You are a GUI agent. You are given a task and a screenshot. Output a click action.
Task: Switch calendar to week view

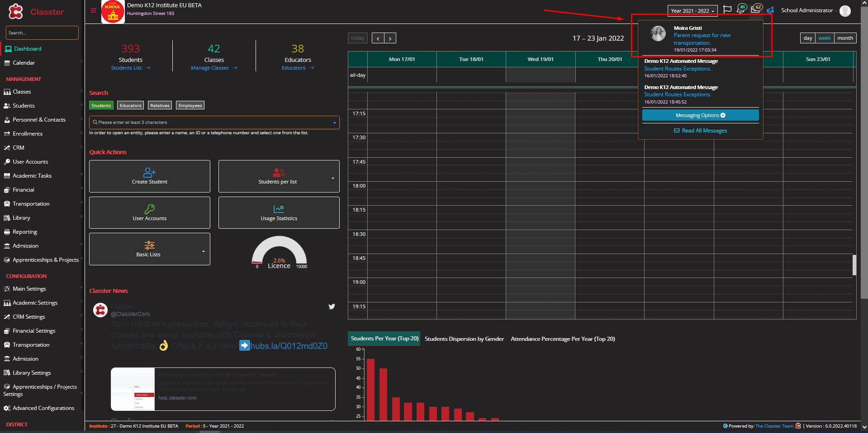[825, 38]
